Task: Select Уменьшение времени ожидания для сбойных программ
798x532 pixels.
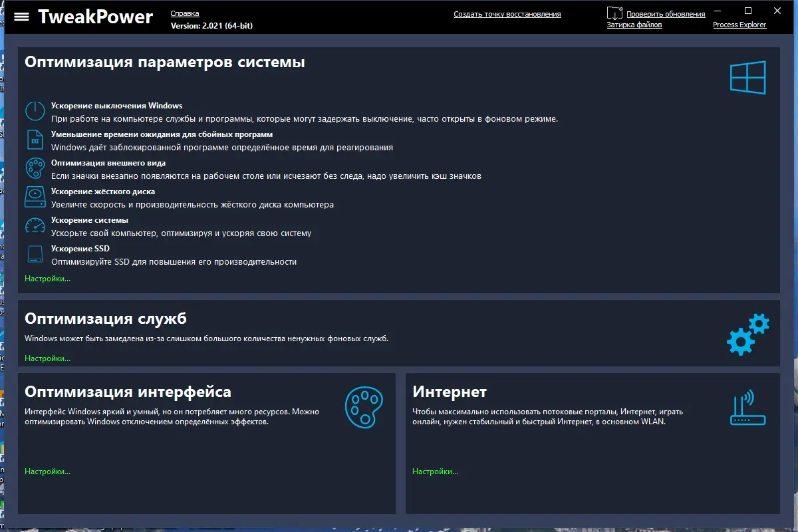Action: tap(162, 134)
